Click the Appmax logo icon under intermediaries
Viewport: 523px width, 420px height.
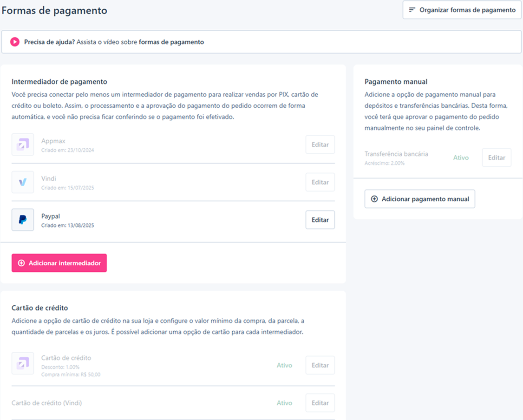point(23,144)
